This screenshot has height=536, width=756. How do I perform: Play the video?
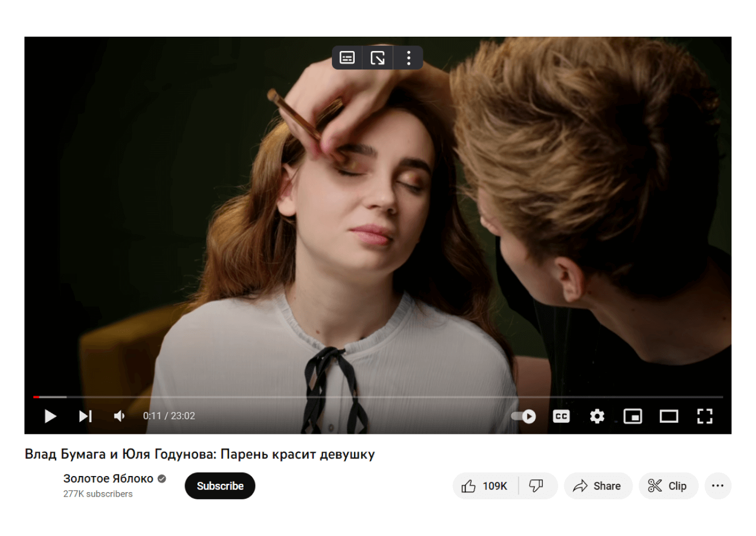(50, 416)
